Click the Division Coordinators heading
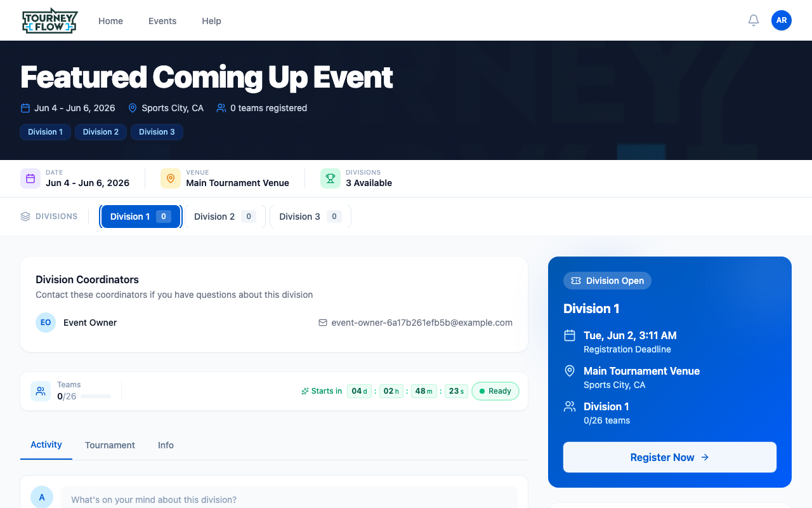812x508 pixels. (87, 279)
